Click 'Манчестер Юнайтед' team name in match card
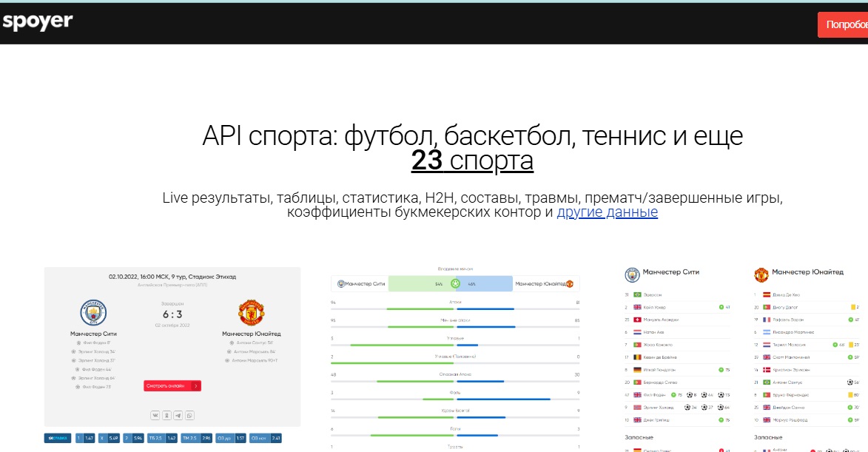The height and width of the screenshot is (452, 868). coord(252,334)
